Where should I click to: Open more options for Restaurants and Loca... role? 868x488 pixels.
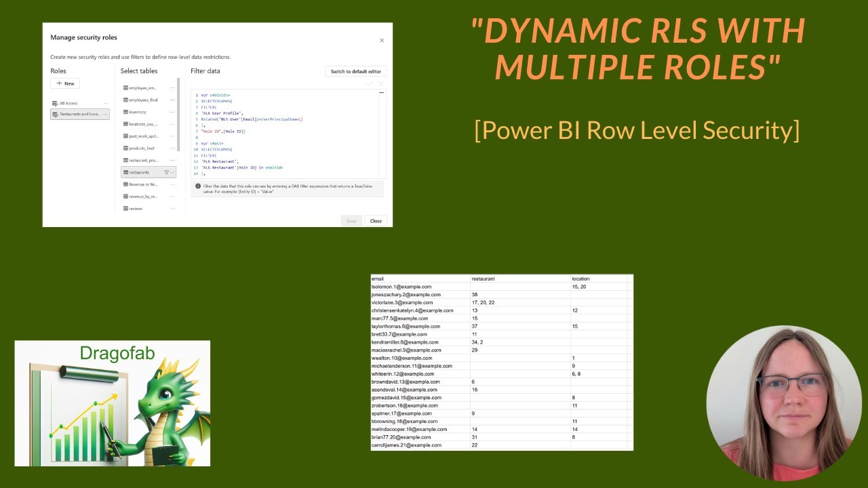pos(104,114)
